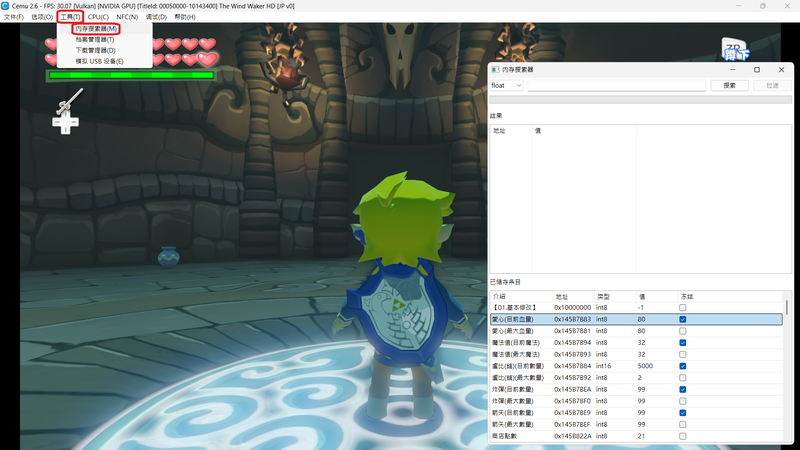Click address cell 0x145B7B81
Viewport: 800px width, 450px height.
[572, 331]
